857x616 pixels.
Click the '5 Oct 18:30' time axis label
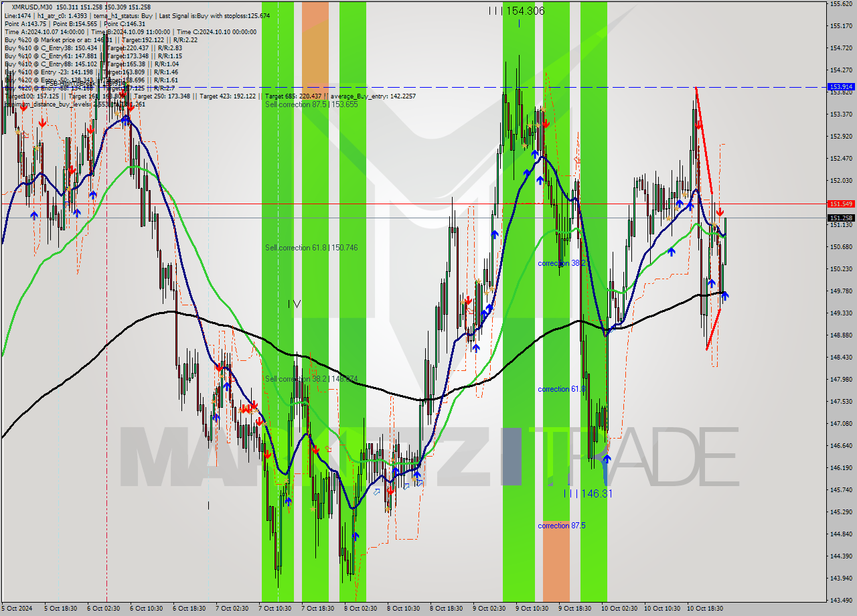click(x=60, y=609)
